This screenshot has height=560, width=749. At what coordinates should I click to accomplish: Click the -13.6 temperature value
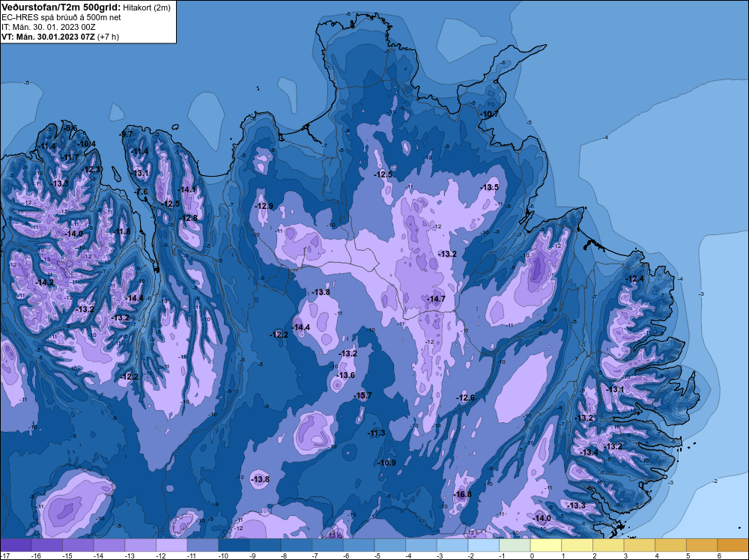point(346,375)
